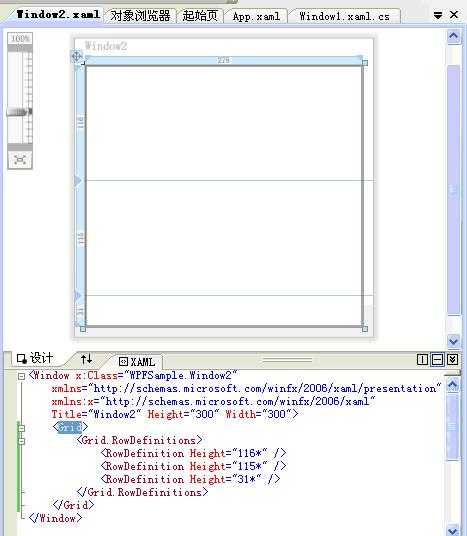
Task: Click the 100% zoom level box
Action: (20, 38)
